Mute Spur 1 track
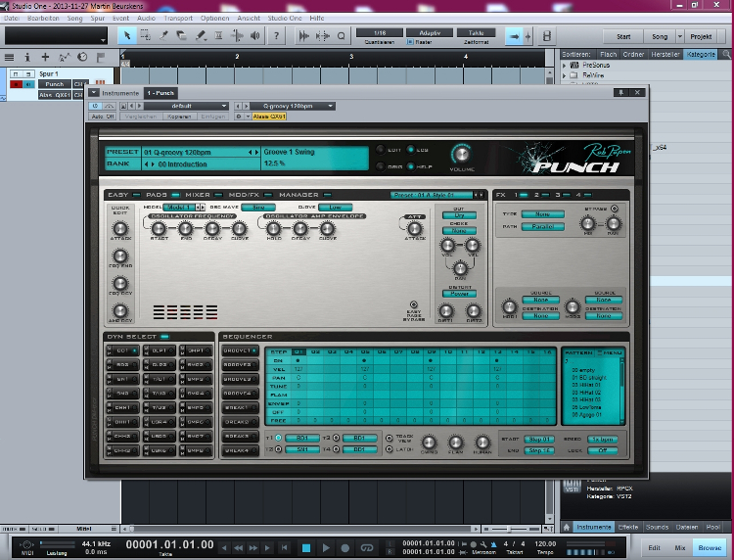The height and width of the screenshot is (560, 734). coord(16,74)
